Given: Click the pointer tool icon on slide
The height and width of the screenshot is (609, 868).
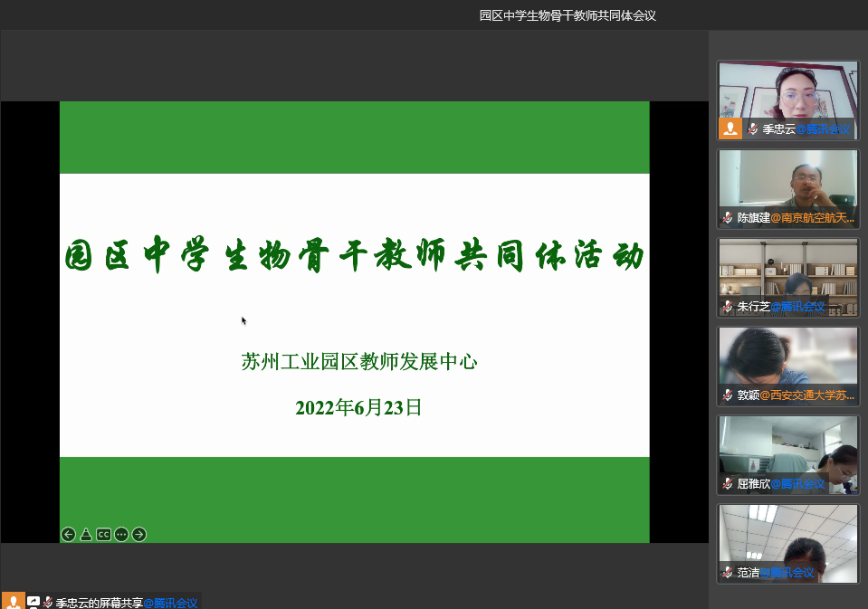Looking at the screenshot, I should (x=86, y=534).
